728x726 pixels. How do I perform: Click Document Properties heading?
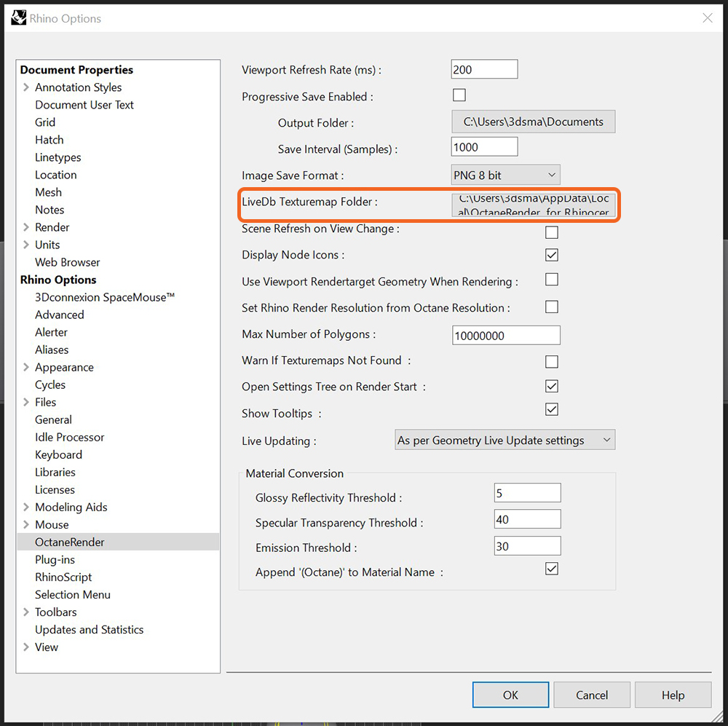[x=76, y=70]
